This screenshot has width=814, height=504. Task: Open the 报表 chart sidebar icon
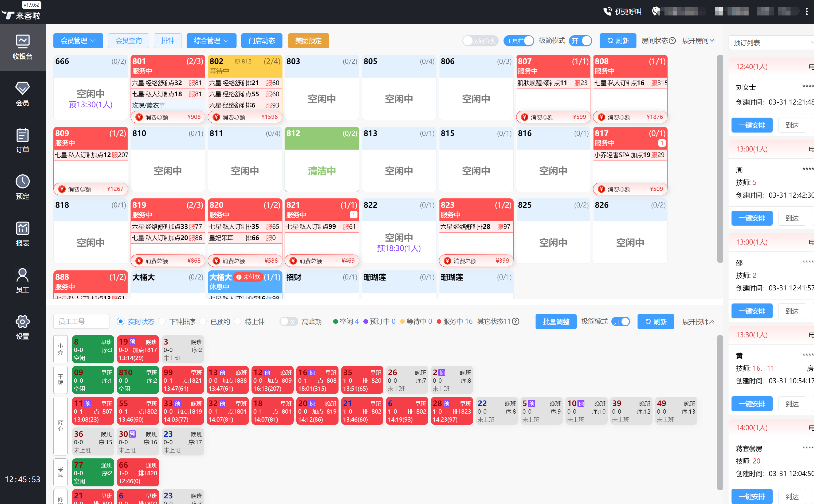click(22, 229)
